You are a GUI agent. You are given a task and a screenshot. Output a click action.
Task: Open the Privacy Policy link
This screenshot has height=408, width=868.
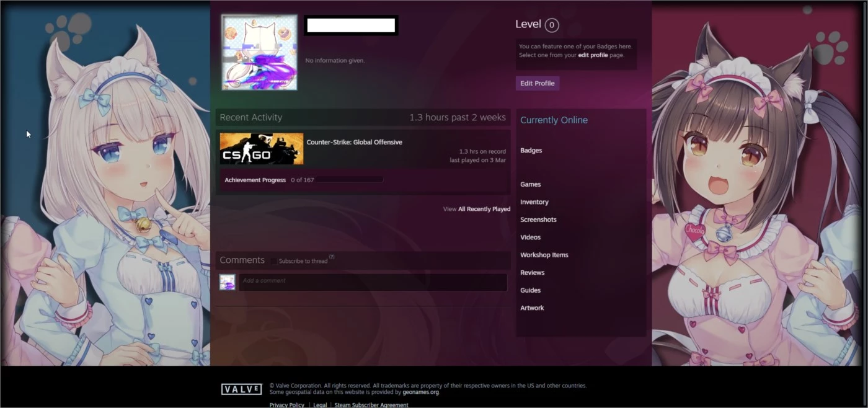(287, 405)
